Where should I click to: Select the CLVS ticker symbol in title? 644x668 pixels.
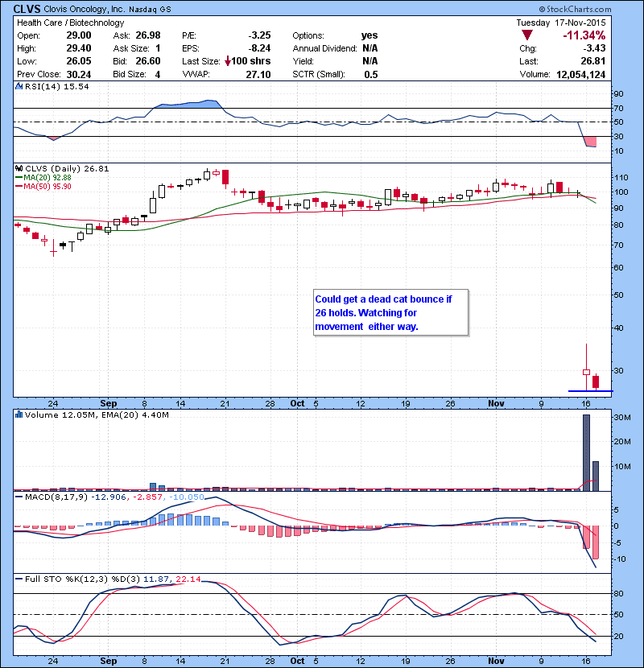[27, 9]
